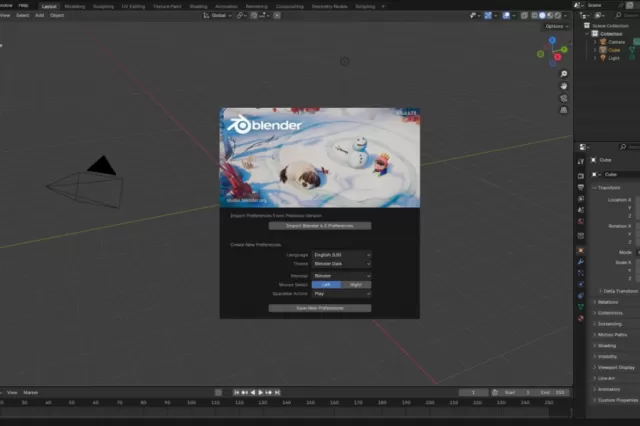Screen dimensions: 640x426
Task: Switch to wireframe viewport shading
Action: tap(534, 16)
